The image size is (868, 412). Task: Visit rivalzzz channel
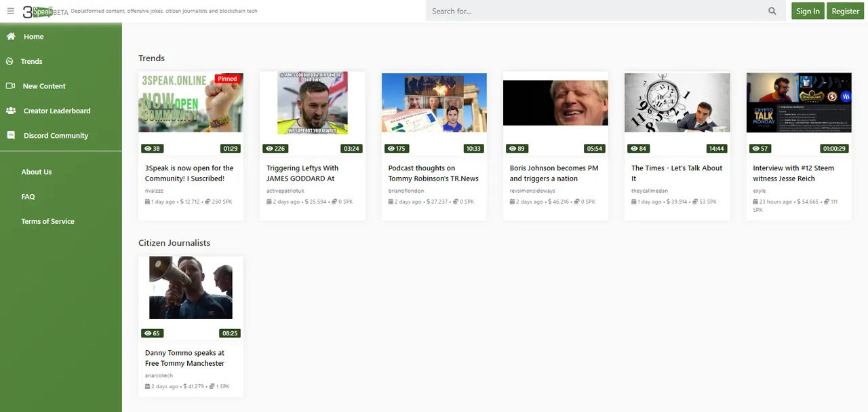(x=154, y=191)
